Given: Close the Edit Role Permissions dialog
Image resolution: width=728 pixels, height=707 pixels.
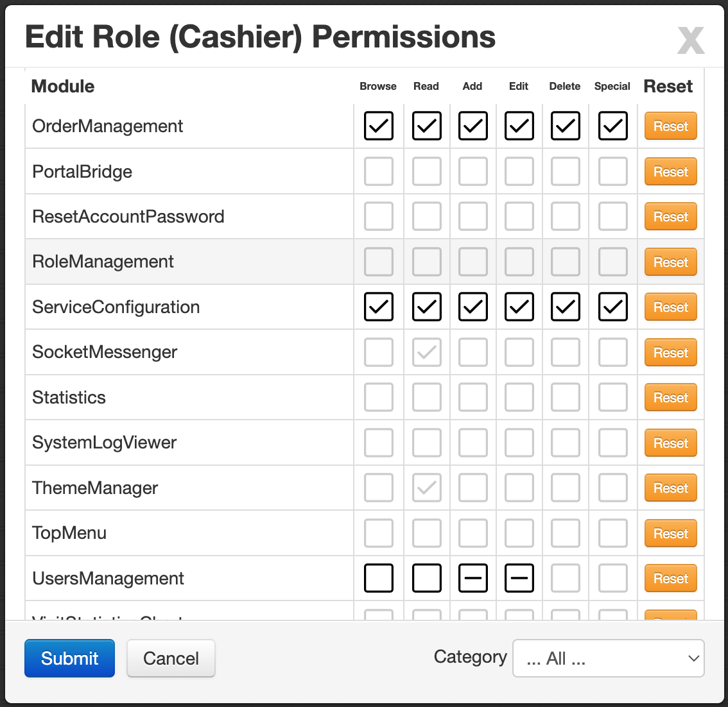Looking at the screenshot, I should coord(691,40).
